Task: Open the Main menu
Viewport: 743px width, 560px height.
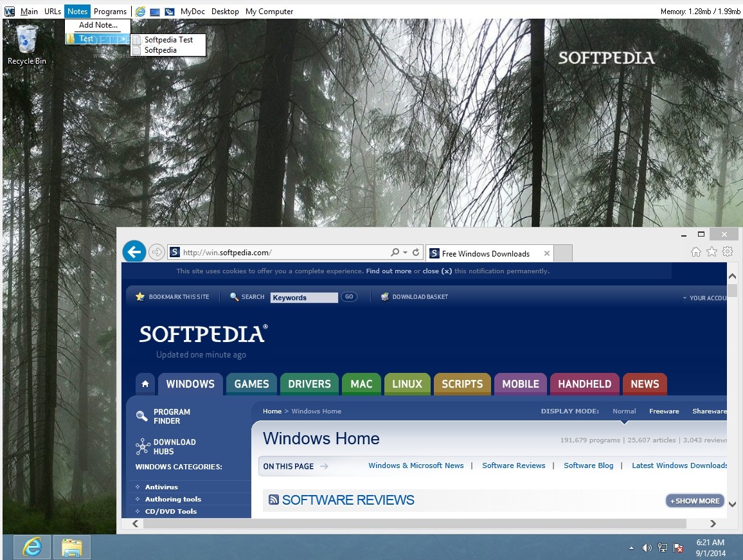Action: pyautogui.click(x=29, y=12)
